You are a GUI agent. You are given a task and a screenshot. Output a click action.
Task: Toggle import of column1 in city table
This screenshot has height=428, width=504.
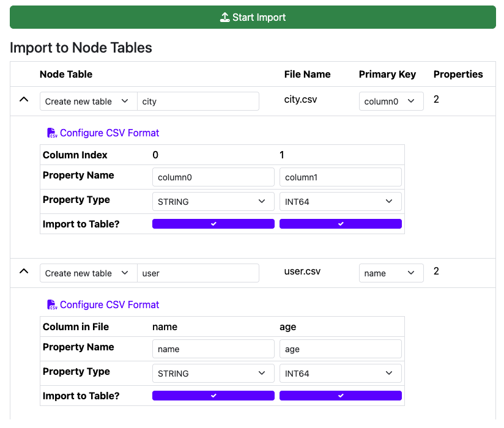point(341,224)
